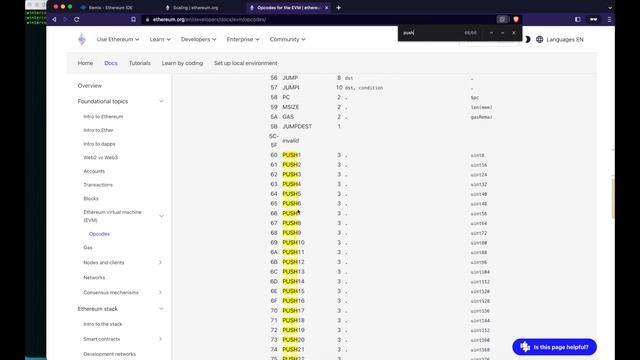
Task: Click MSIZE opcode name
Action: [x=291, y=107]
